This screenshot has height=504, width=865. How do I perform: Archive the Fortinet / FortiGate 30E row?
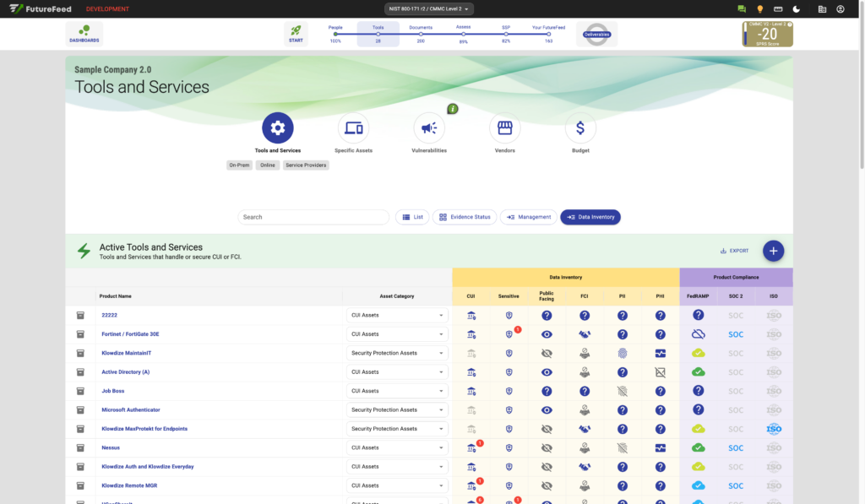tap(80, 334)
